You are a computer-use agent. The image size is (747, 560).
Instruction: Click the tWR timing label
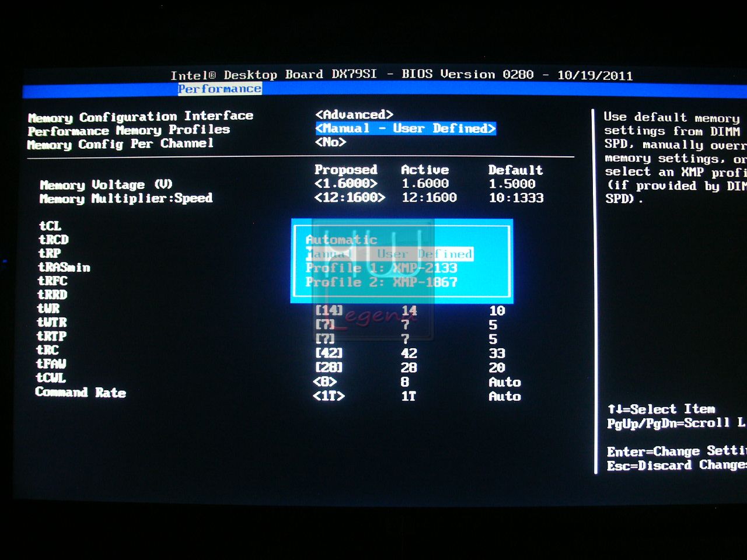(48, 308)
